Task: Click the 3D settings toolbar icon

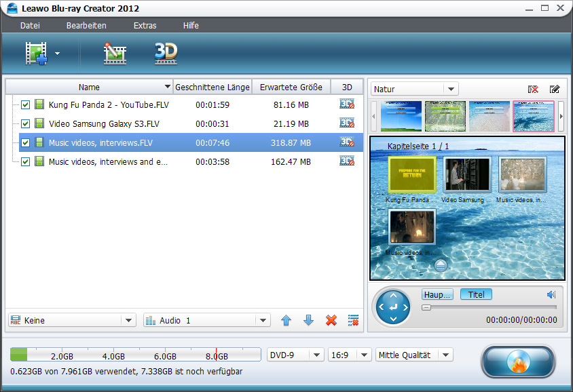Action: 166,53
